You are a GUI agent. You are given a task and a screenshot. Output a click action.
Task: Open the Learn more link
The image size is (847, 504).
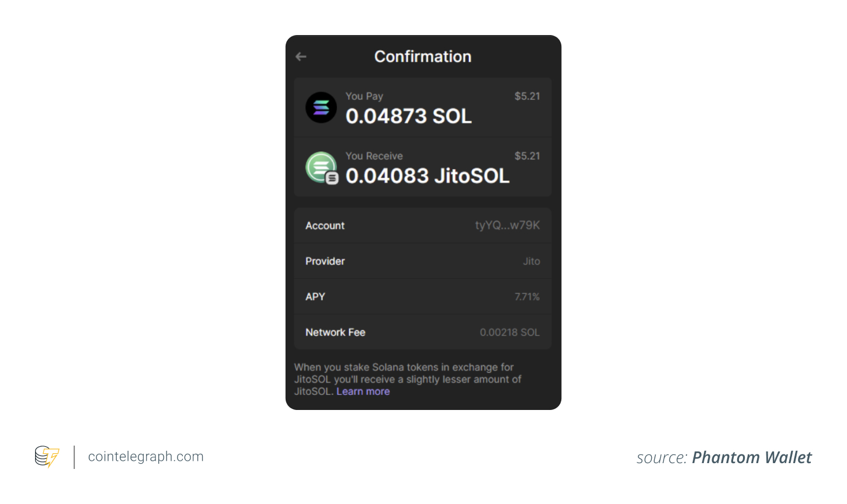(x=363, y=391)
